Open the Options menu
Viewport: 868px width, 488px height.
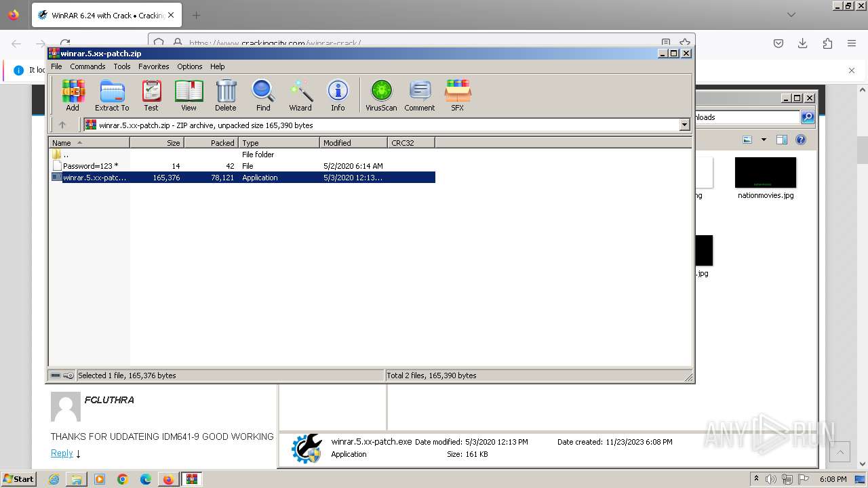[190, 66]
